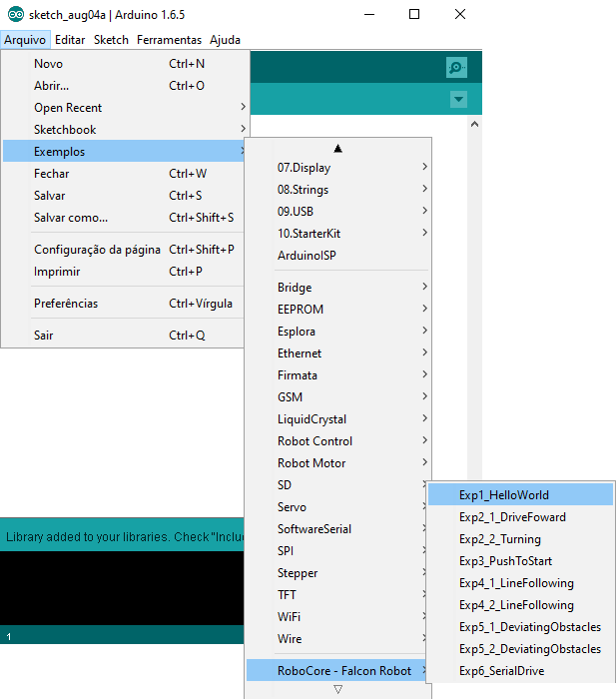The image size is (616, 699).
Task: Click the Arduino logo in title bar
Action: pos(16,14)
